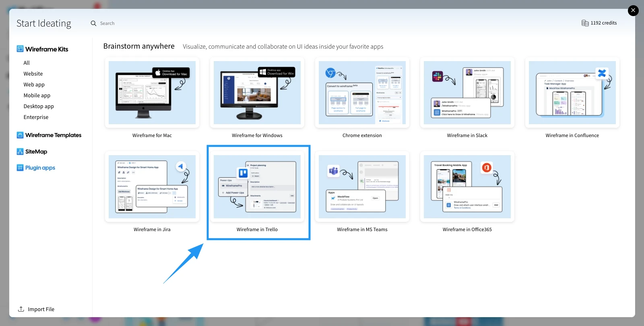Click the search magnifier icon

click(x=93, y=23)
